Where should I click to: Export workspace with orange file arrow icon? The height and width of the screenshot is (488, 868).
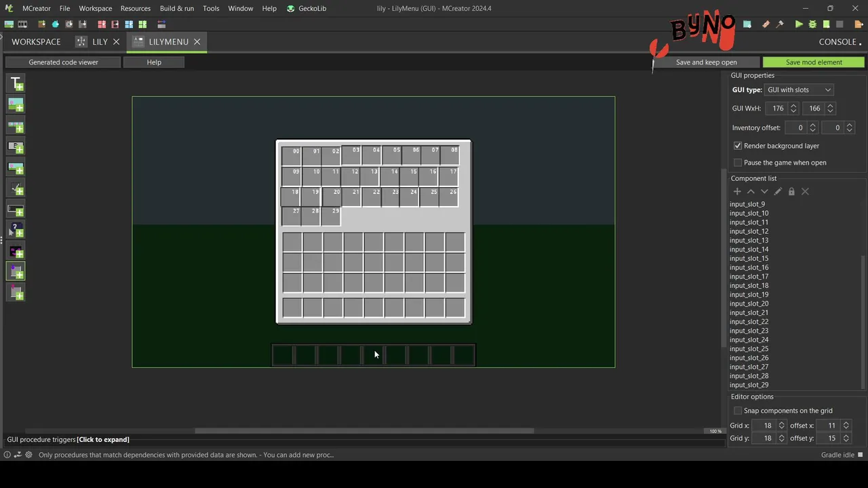(859, 24)
